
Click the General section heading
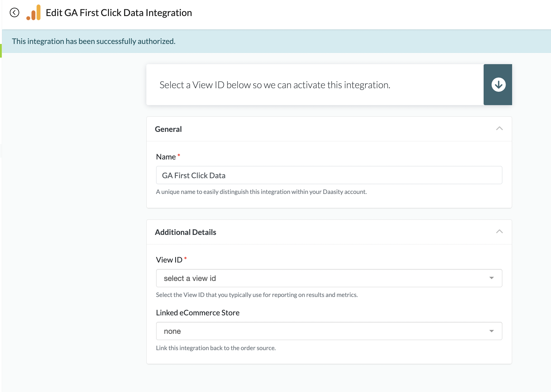pos(168,129)
